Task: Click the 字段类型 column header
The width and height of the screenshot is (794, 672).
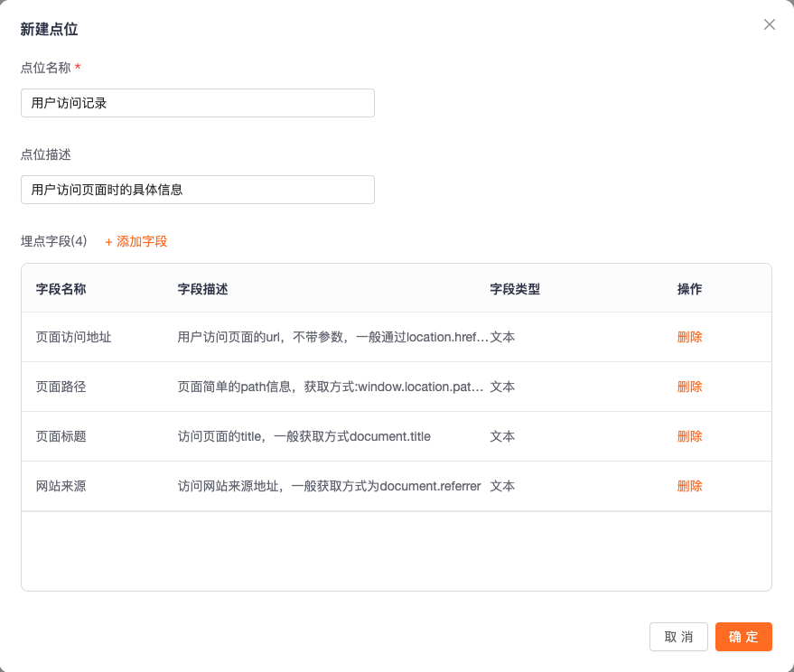Action: click(x=515, y=289)
